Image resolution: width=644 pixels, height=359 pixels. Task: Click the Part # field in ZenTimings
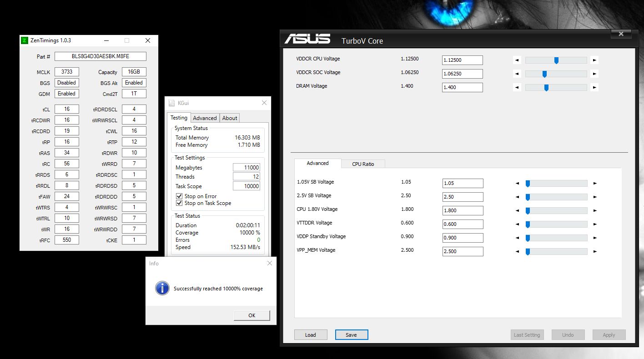101,56
